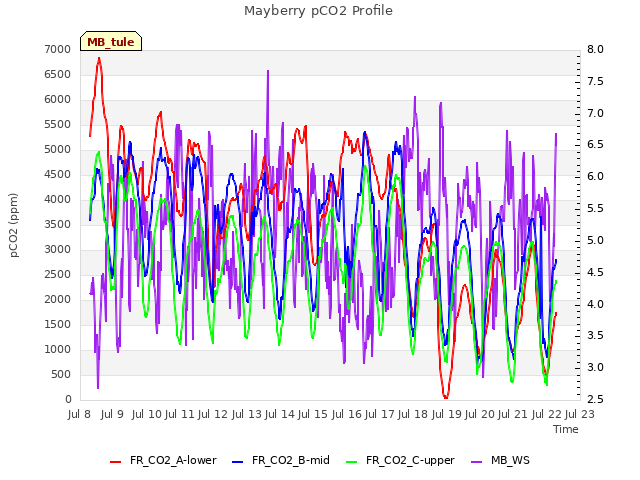Image resolution: width=640 pixels, height=480 pixels.
Task: Click the FR_CO2_A-lower legend entry
Action: [x=163, y=460]
